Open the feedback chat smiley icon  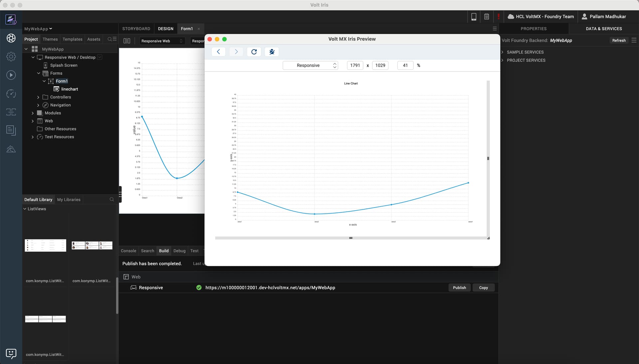pyautogui.click(x=11, y=353)
